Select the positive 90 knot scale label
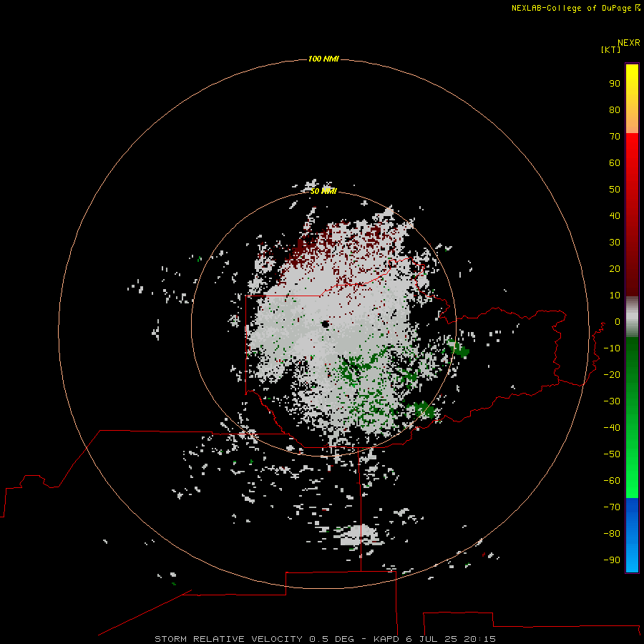Image resolution: width=644 pixels, height=644 pixels. click(615, 84)
